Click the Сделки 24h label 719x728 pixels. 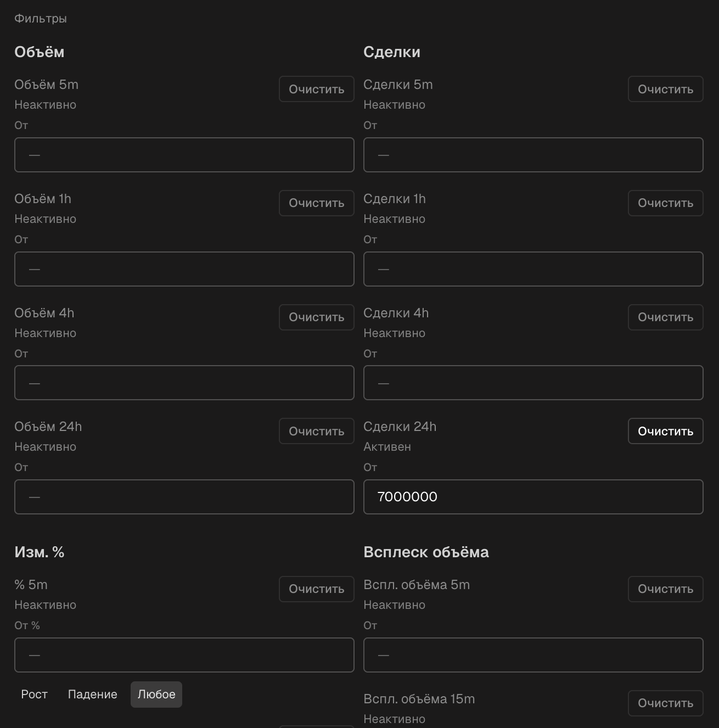click(400, 427)
